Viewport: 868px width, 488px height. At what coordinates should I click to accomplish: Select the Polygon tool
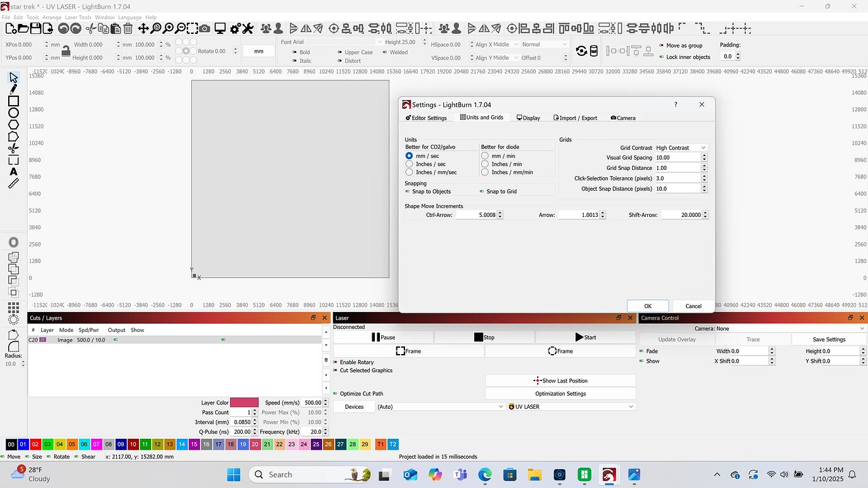[x=14, y=125]
